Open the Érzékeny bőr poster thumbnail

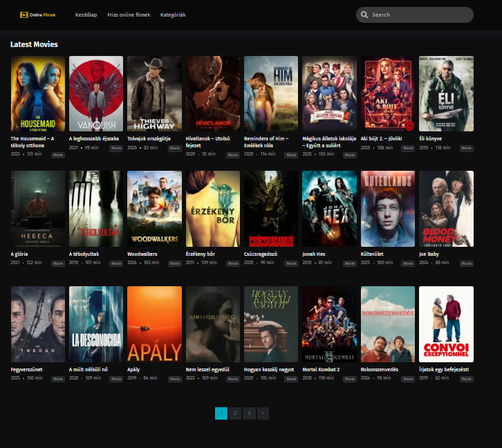pos(213,209)
